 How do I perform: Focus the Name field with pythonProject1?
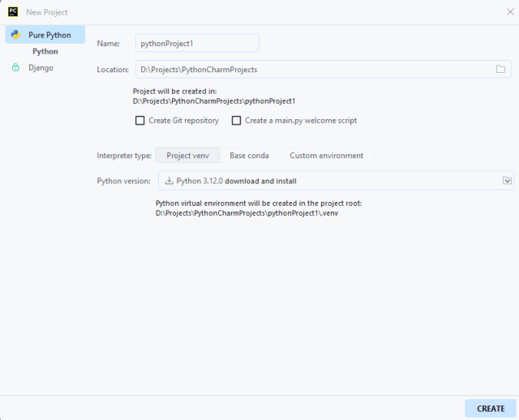coord(197,43)
